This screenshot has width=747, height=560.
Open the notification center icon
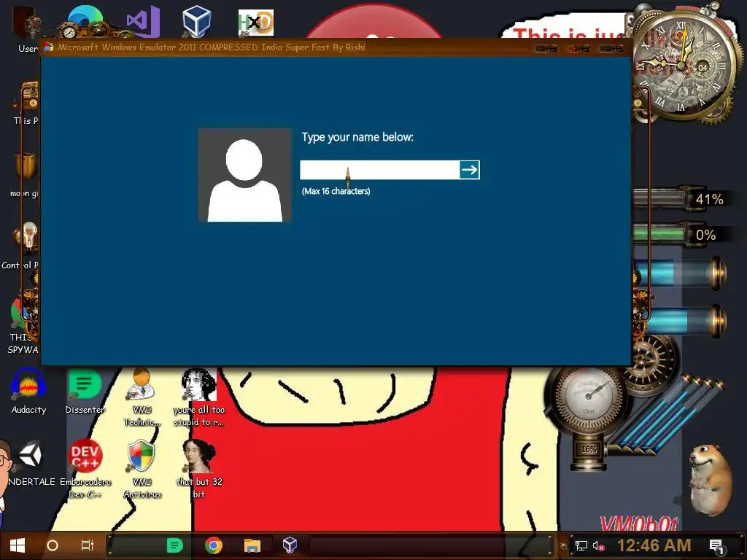[716, 545]
